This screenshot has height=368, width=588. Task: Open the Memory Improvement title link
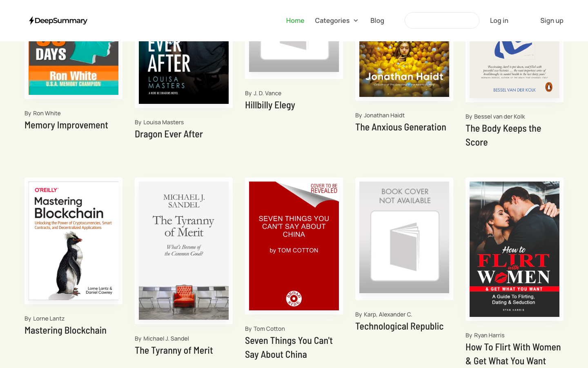(x=66, y=125)
